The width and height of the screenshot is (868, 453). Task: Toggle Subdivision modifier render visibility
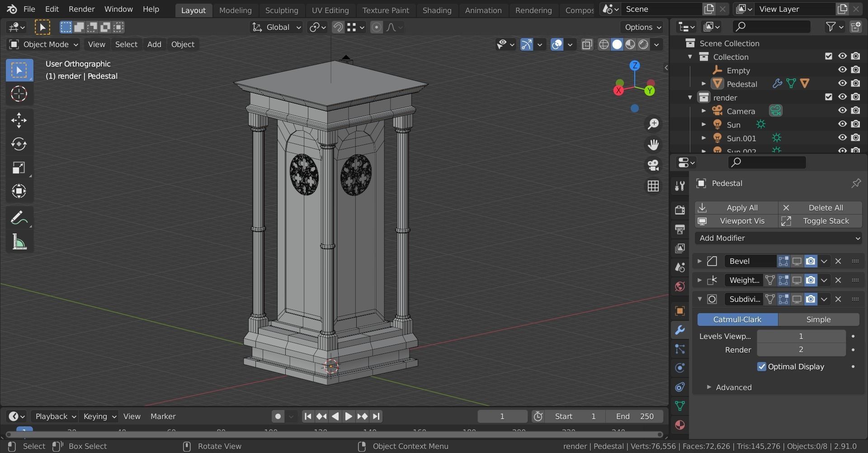811,299
